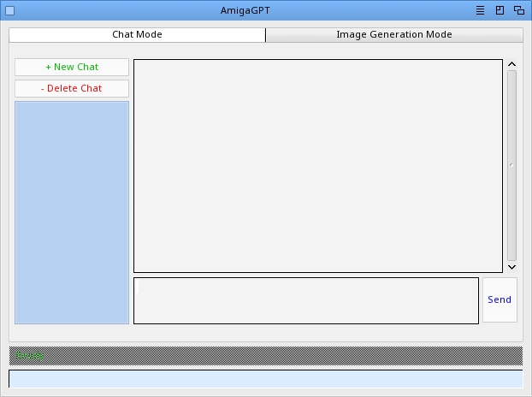532x397 pixels.
Task: Click the window zoom gadget icon
Action: [x=500, y=11]
